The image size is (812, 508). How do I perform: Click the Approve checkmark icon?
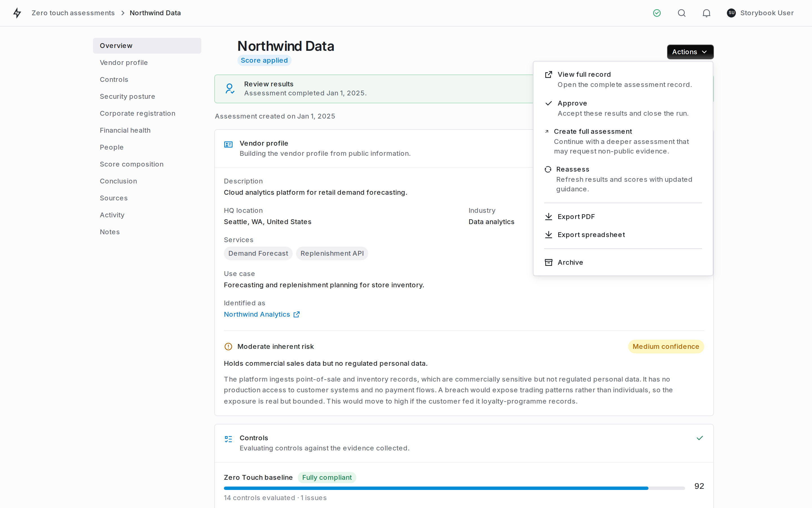(548, 103)
